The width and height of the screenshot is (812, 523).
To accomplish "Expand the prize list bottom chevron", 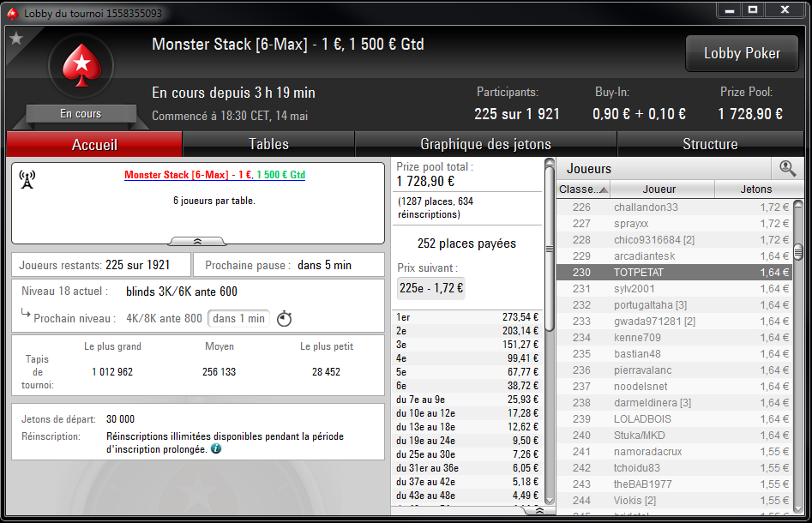I will (539, 511).
